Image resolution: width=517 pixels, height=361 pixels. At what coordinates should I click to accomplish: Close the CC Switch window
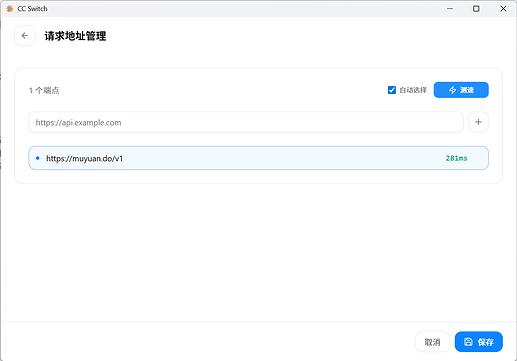click(x=503, y=9)
